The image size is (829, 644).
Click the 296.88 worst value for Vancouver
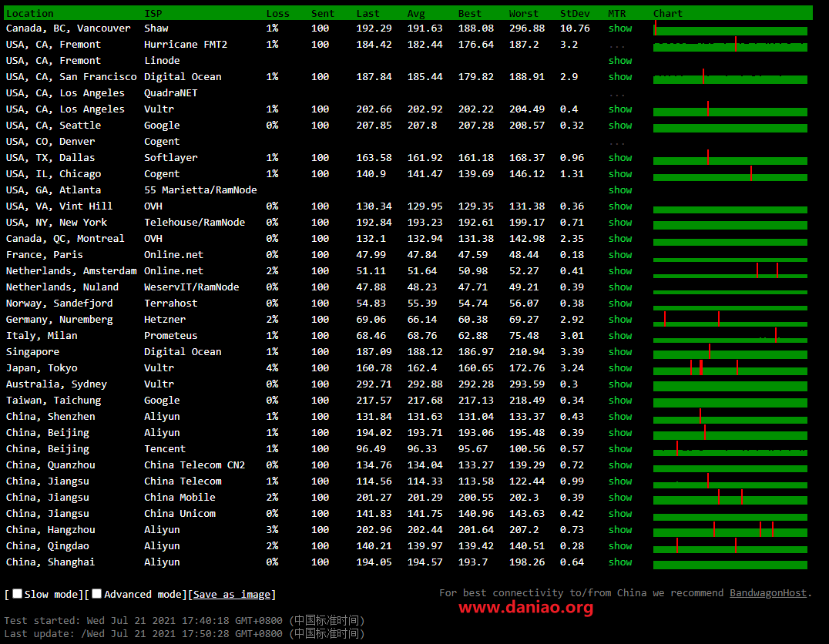526,28
